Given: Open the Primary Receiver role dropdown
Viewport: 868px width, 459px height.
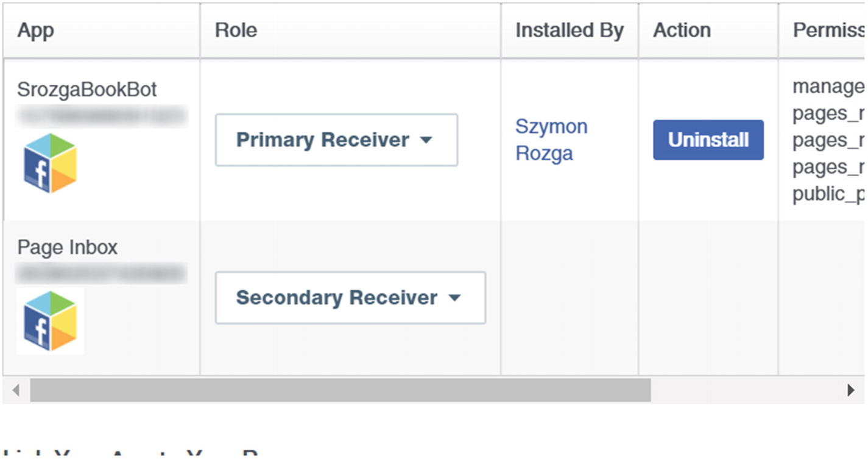Looking at the screenshot, I should 336,140.
